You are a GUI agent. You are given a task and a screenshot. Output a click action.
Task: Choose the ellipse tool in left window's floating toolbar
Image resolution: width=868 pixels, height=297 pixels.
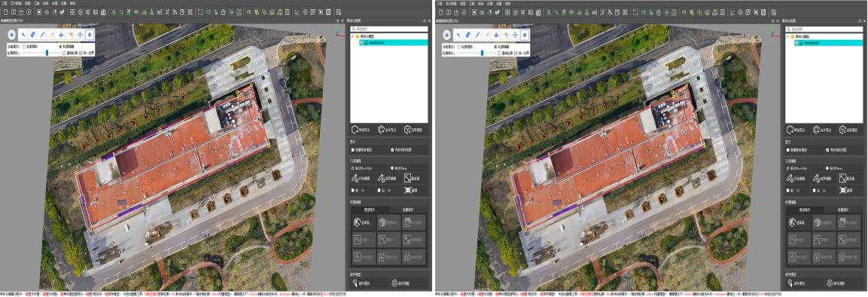point(90,35)
